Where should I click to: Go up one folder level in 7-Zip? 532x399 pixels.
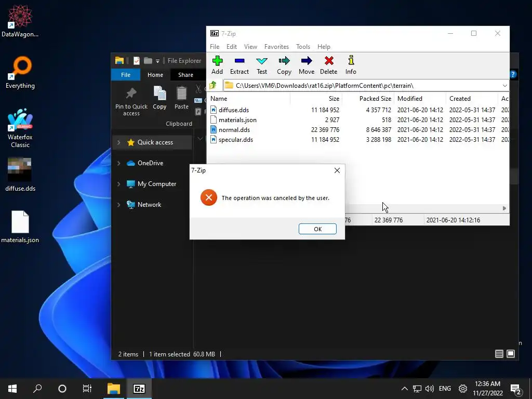213,85
